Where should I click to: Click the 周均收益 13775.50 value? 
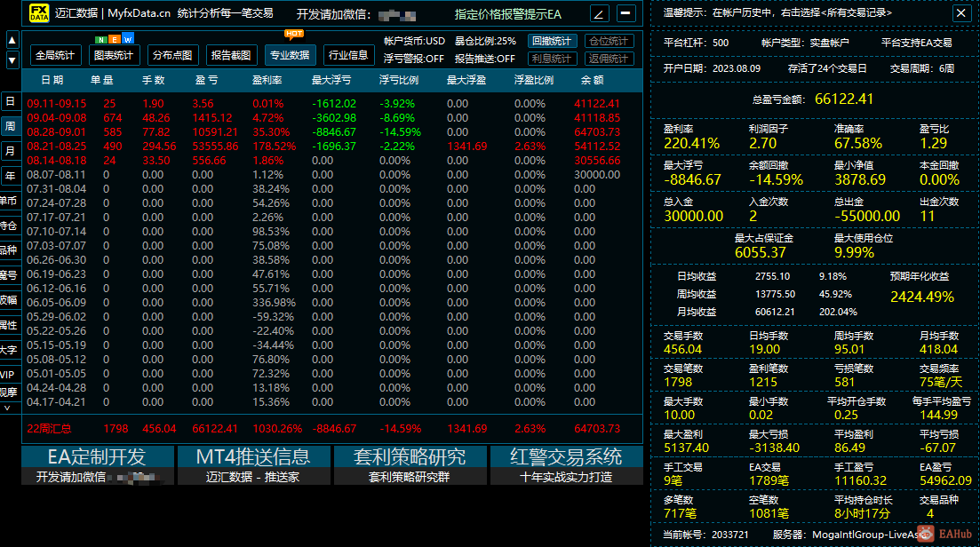tap(775, 294)
